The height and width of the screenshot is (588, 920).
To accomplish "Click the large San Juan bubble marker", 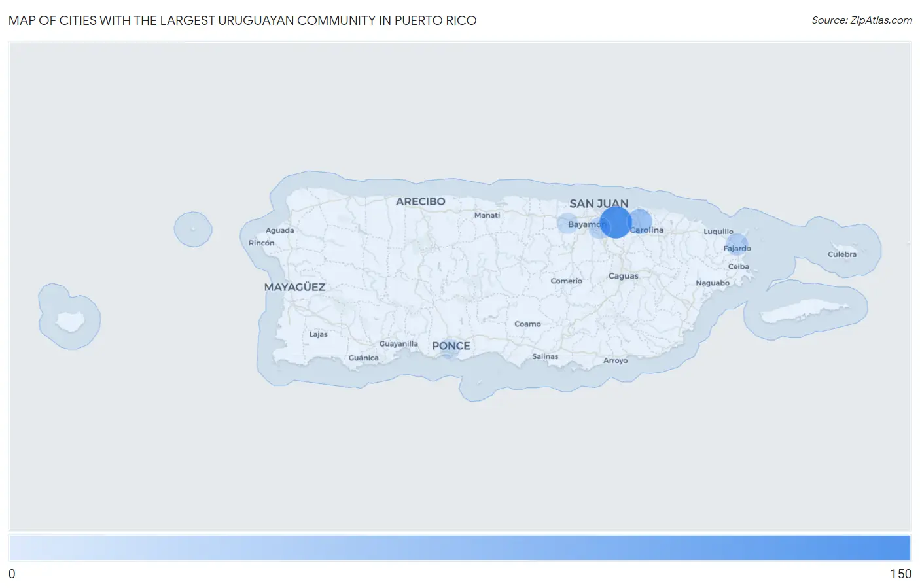I will click(616, 222).
